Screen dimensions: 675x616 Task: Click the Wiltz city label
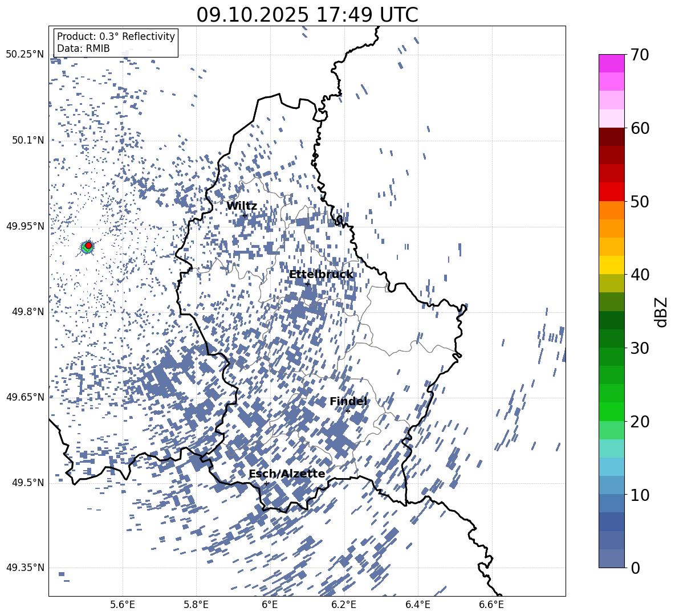coord(242,206)
